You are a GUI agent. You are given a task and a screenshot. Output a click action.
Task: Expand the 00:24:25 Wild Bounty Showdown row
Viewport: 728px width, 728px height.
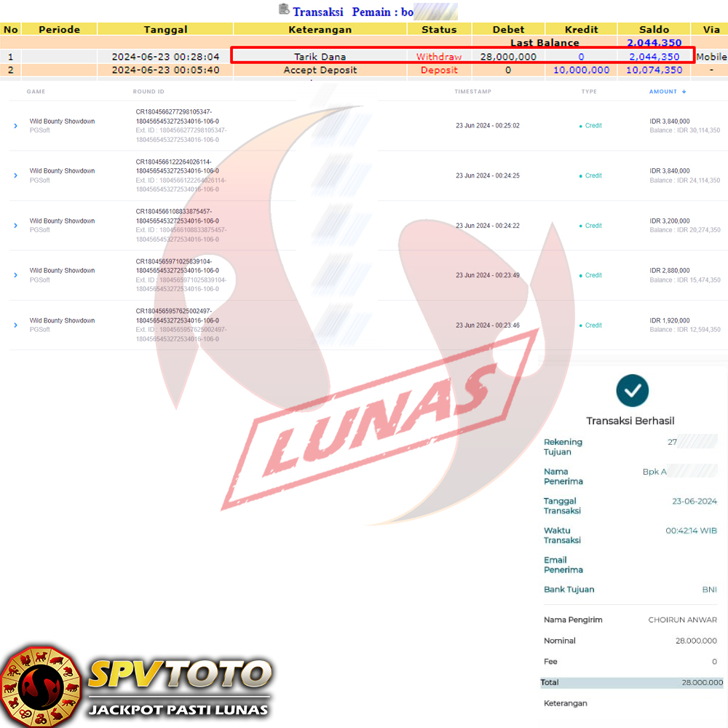tap(16, 175)
